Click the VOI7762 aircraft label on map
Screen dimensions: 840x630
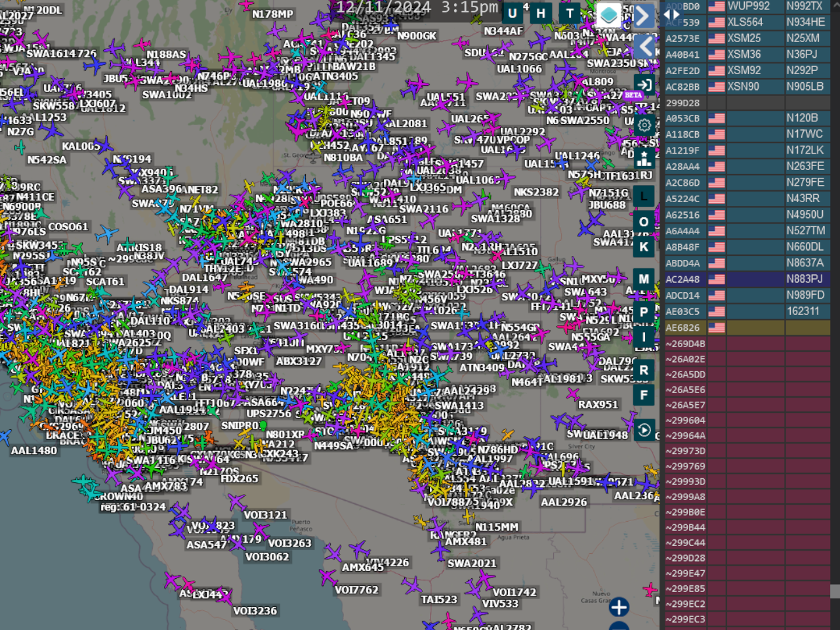point(356,590)
